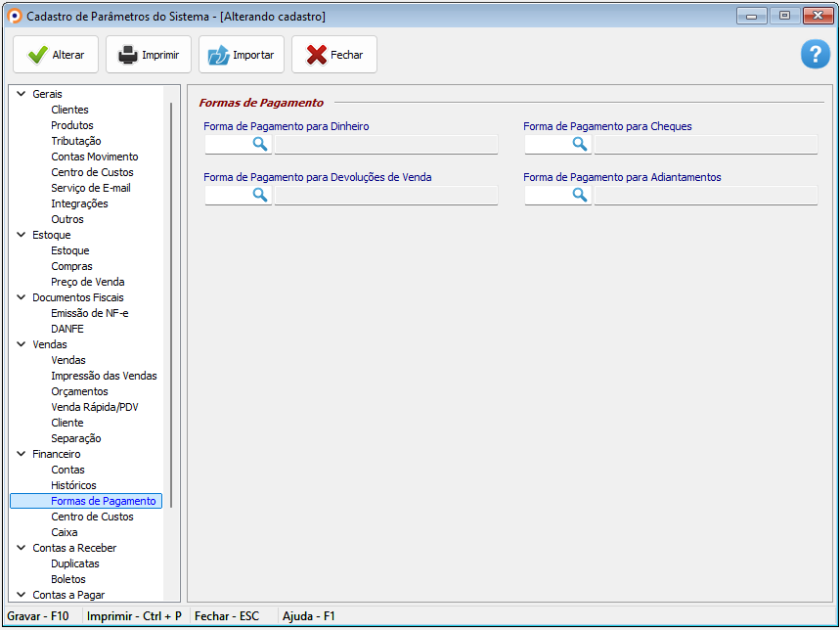Click the Dinheiro payment description field
Viewport: 840px width, 630px height.
click(386, 145)
